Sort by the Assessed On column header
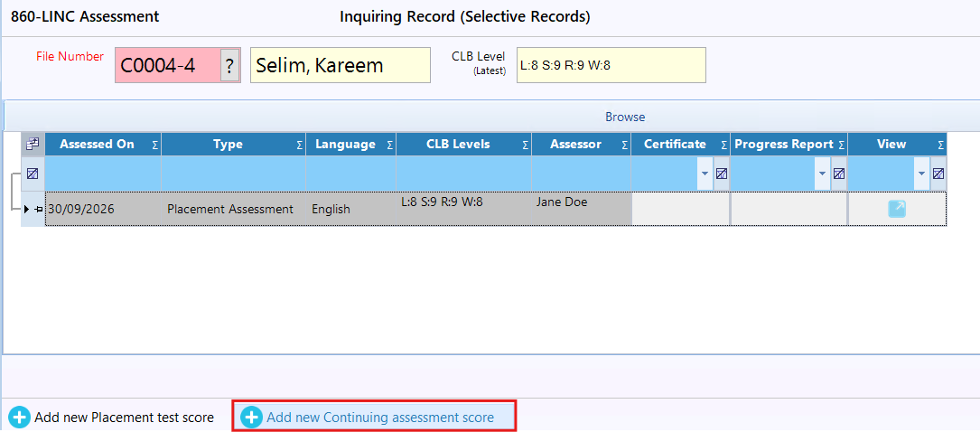Screen dimensions: 980x432 [x=97, y=145]
